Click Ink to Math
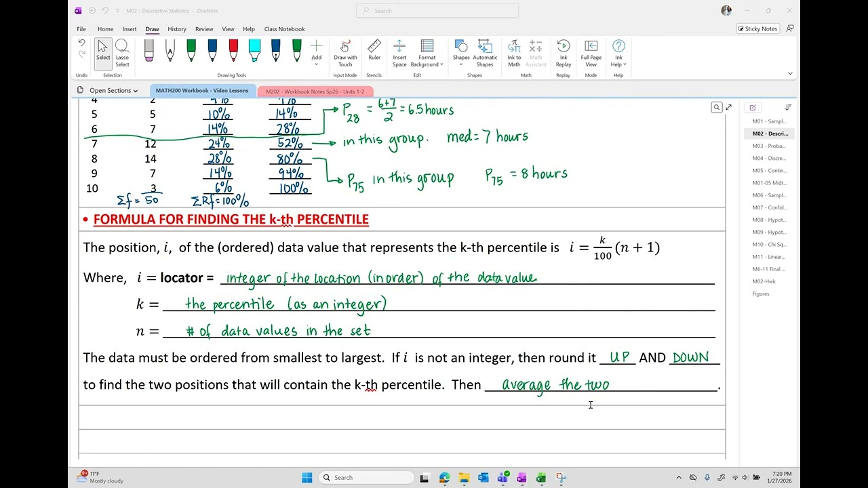The image size is (868, 488). 514,53
